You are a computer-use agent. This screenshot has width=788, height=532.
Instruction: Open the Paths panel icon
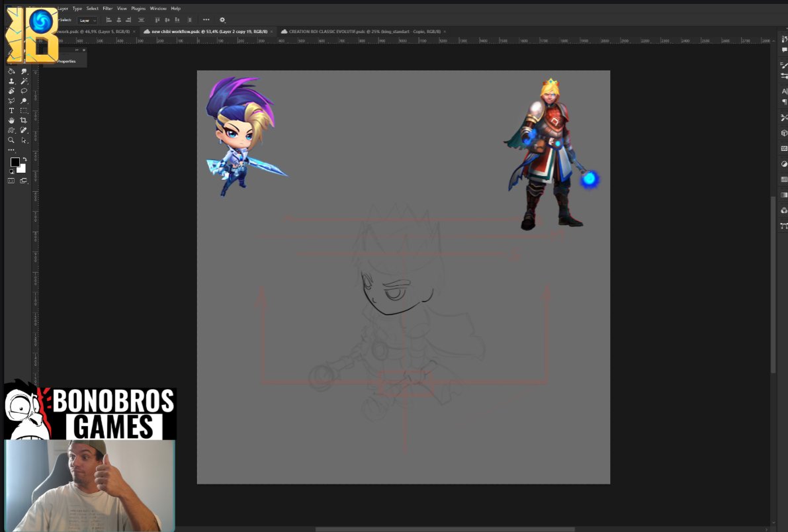[x=783, y=226]
